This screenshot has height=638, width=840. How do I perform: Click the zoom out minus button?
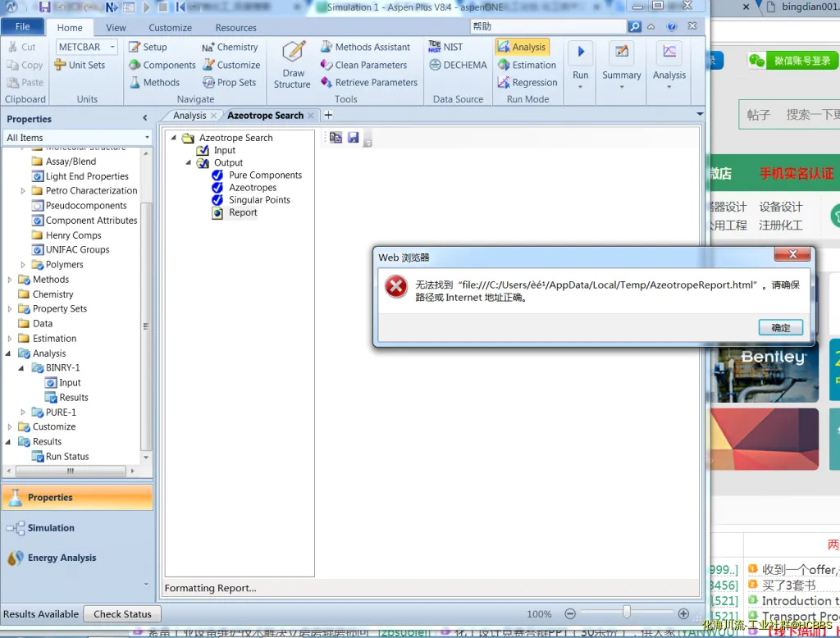(570, 614)
